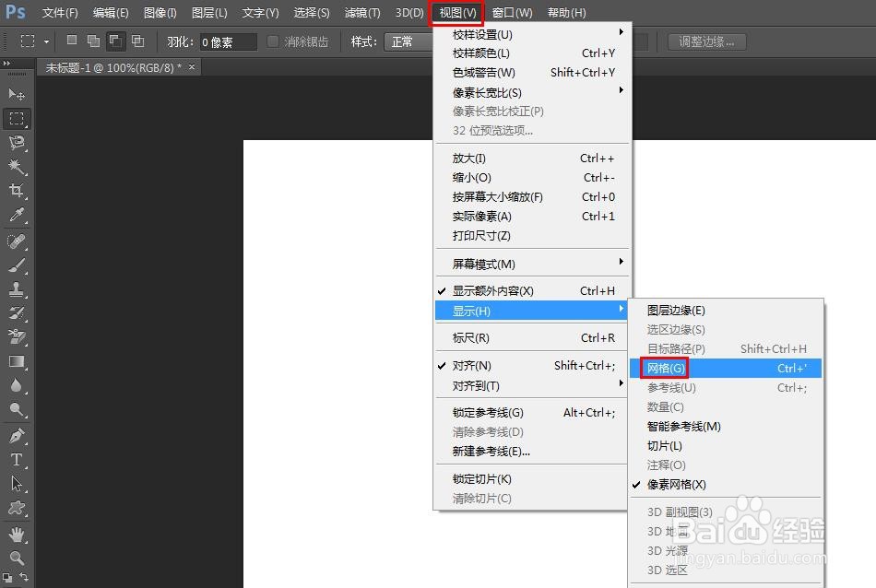The image size is (876, 588).
Task: Expand the 显示(H) submenu
Action: (532, 311)
